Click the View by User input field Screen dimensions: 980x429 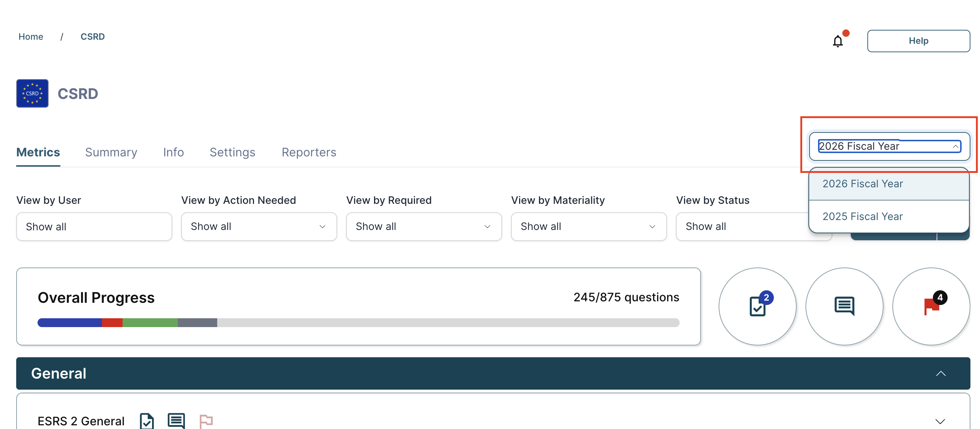(94, 227)
